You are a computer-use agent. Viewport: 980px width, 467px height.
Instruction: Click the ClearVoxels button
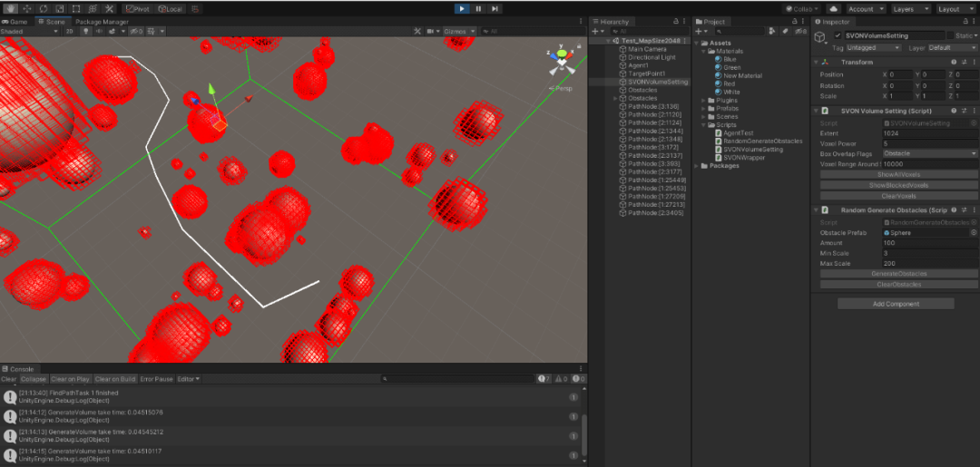click(x=898, y=196)
